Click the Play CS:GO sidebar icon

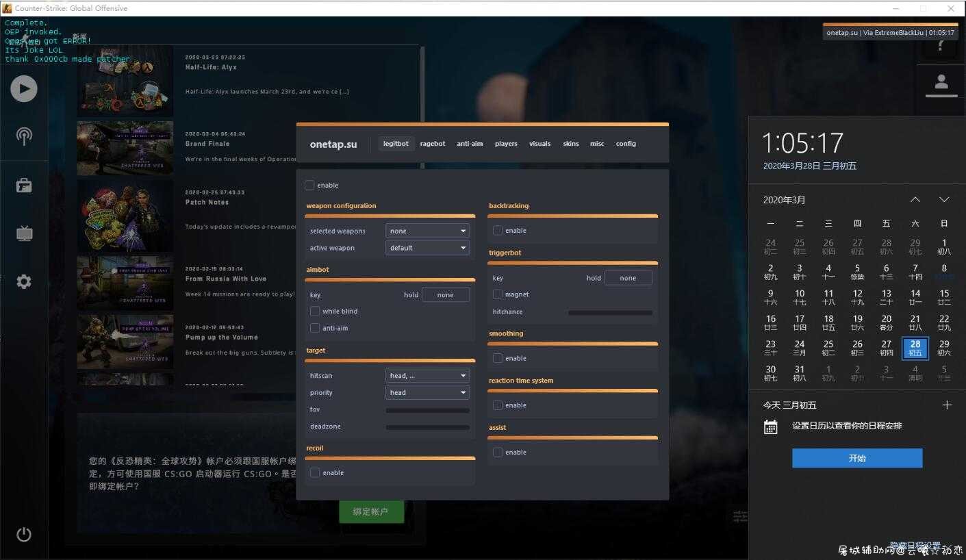point(24,88)
